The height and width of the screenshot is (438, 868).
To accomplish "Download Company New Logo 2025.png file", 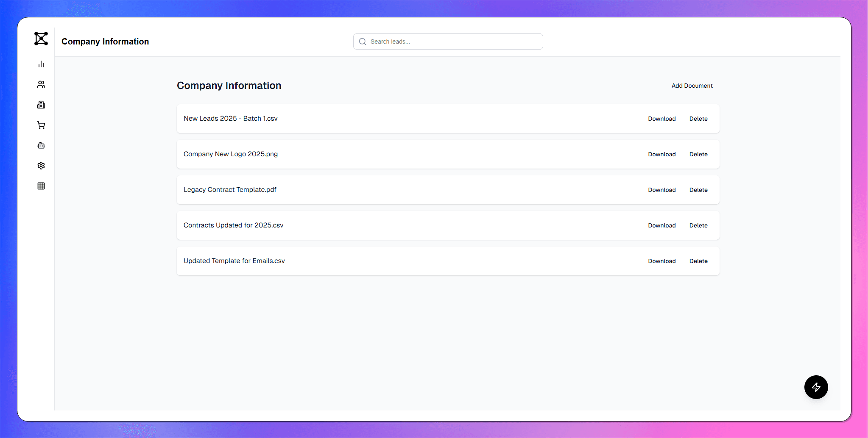I will 661,154.
